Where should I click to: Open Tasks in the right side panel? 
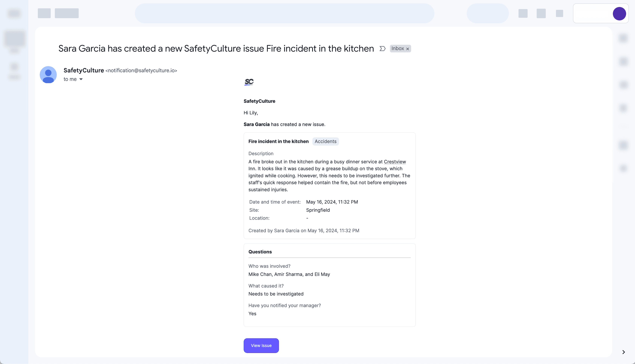pyautogui.click(x=623, y=85)
